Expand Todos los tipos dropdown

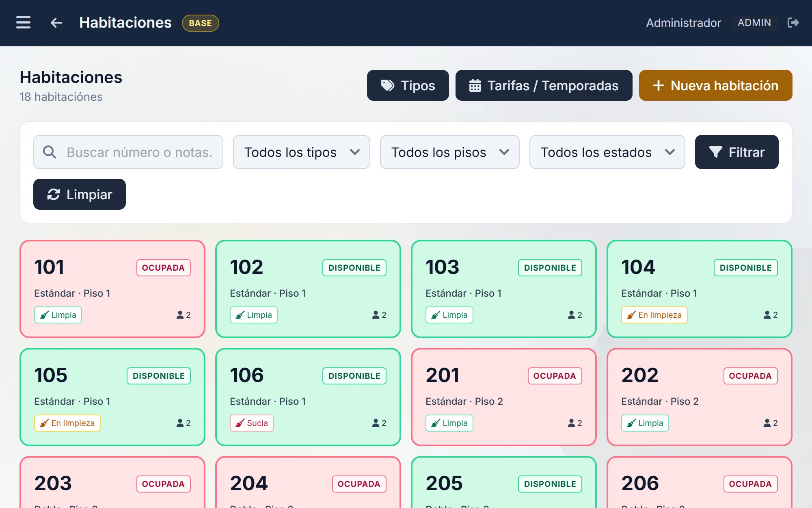pyautogui.click(x=301, y=152)
